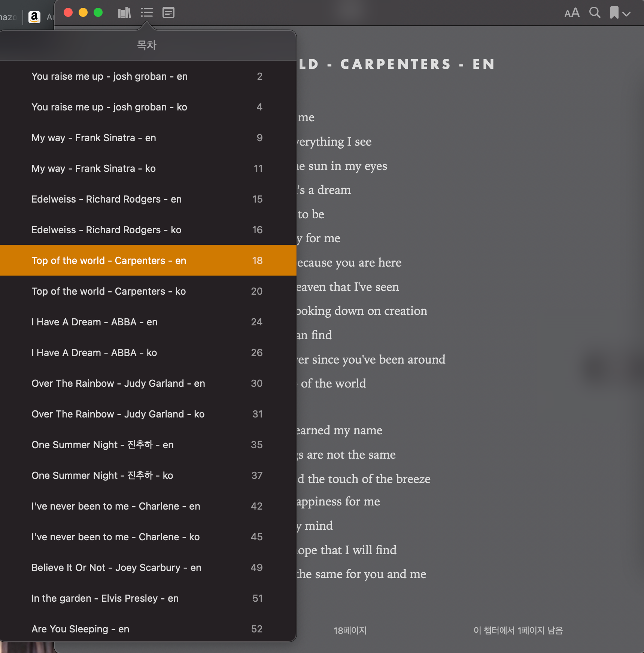Go to I Have A Dream - ABBA - ko
This screenshot has height=653, width=644.
[148, 353]
